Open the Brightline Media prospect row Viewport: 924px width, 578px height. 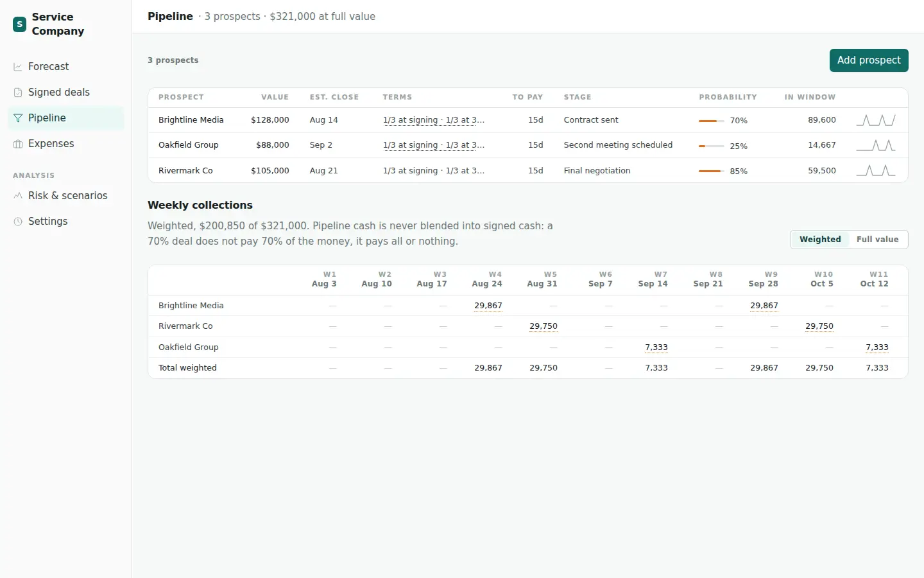click(528, 120)
